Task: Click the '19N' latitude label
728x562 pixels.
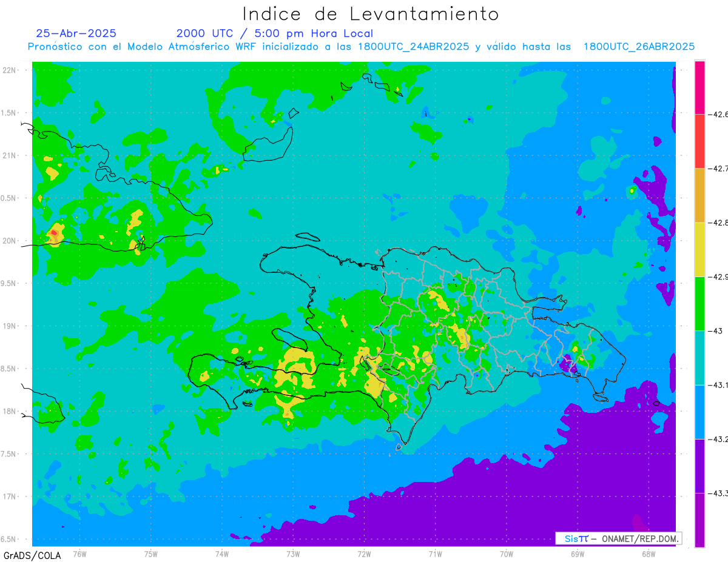Action: click(10, 326)
